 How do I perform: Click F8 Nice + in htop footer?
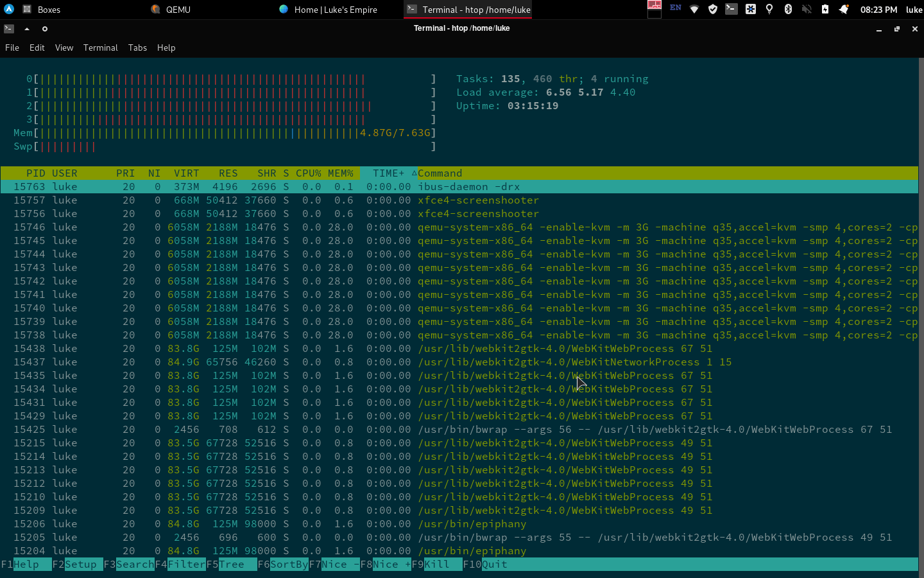[386, 564]
